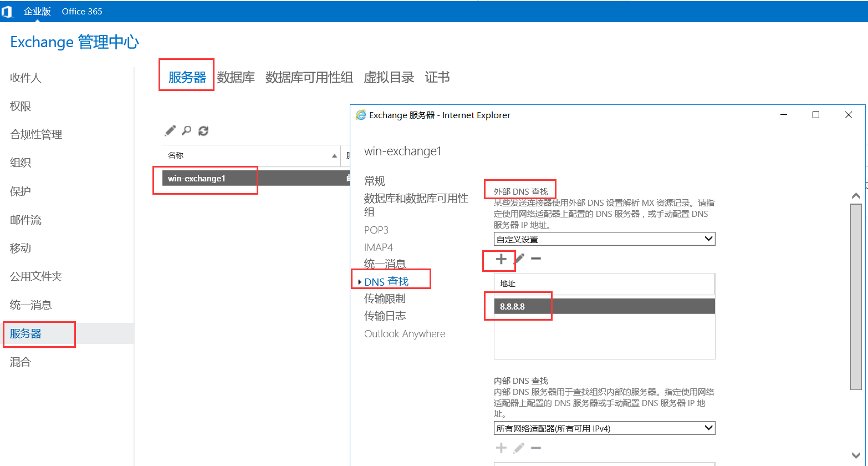Screen dimensions: 868x466
Task: Click the Office 365 link
Action: (81, 11)
